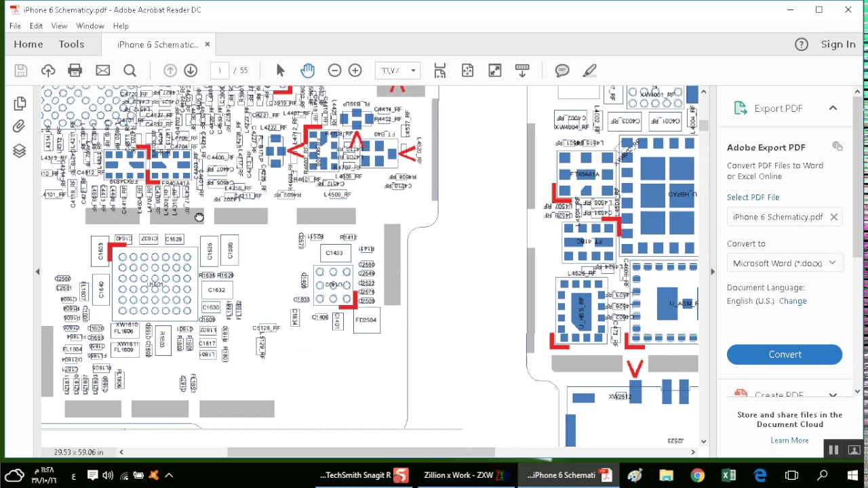Open the Window menu
Screen dimensions: 868x488
(90, 26)
